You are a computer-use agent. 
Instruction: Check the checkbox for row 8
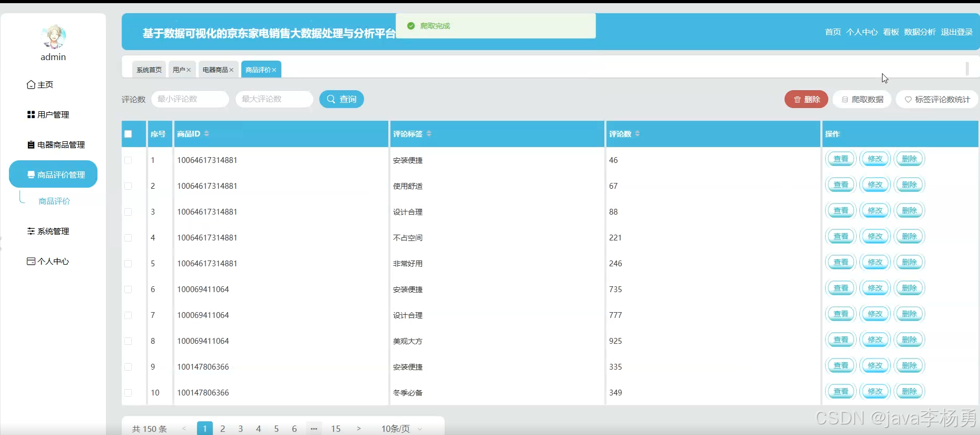pos(128,341)
